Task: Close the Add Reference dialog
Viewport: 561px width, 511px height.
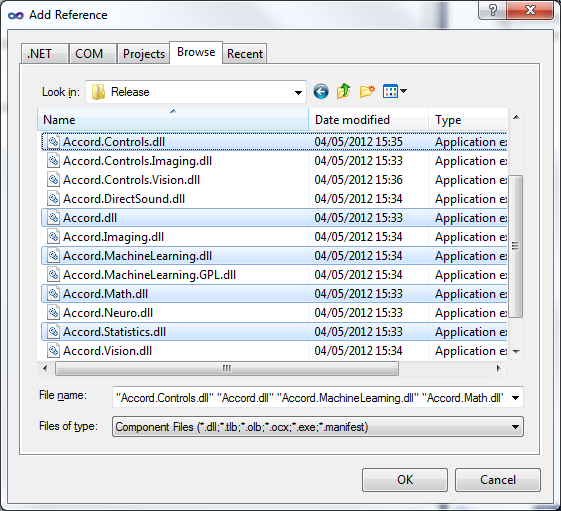Action: tap(530, 10)
